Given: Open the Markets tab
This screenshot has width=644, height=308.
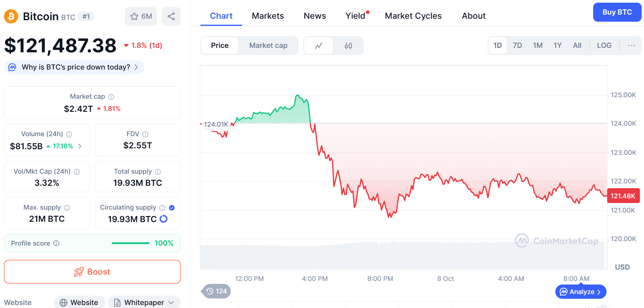Looking at the screenshot, I should pos(268,16).
